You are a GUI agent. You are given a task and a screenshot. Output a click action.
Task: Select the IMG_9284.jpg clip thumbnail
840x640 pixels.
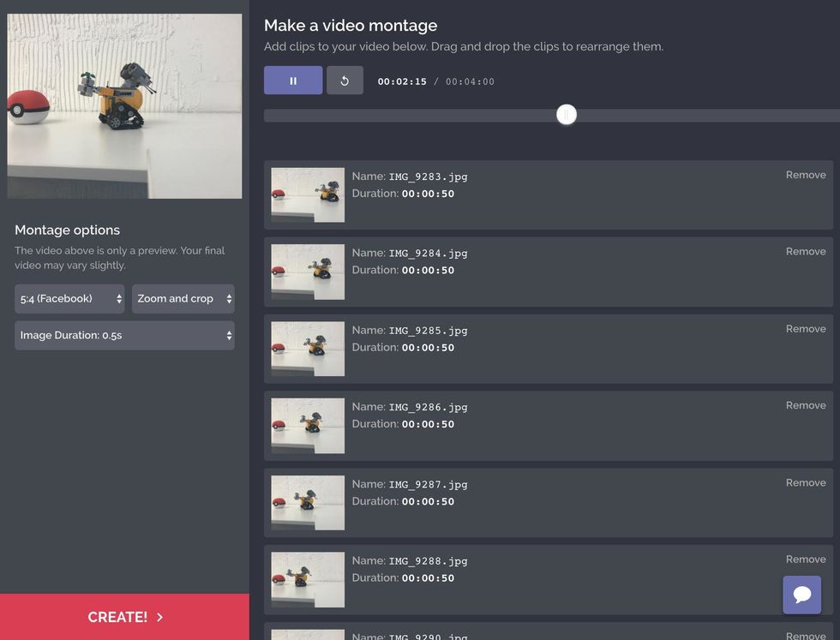point(308,272)
